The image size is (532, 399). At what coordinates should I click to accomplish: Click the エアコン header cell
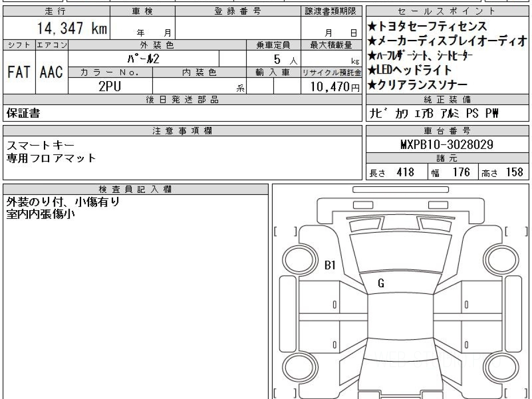click(52, 45)
